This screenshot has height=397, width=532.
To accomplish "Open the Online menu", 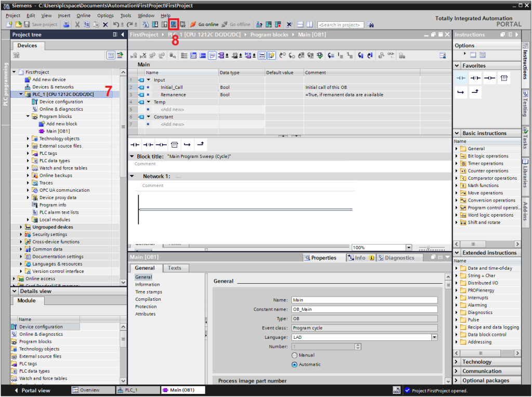I will pyautogui.click(x=83, y=16).
